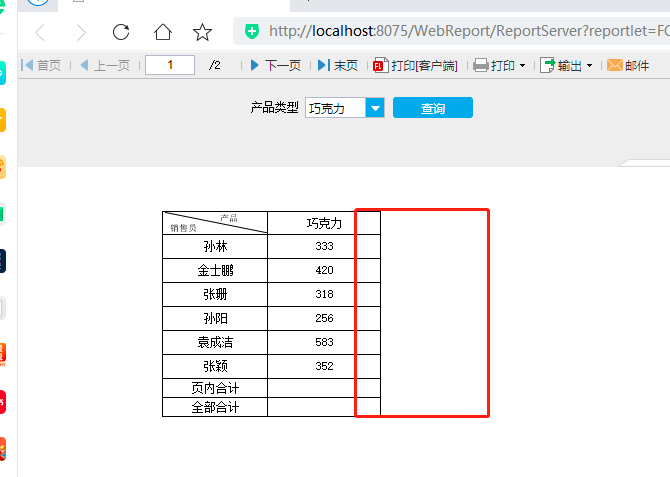Click the email (邮件) button
Image resolution: width=670 pixels, height=477 pixels.
click(628, 65)
